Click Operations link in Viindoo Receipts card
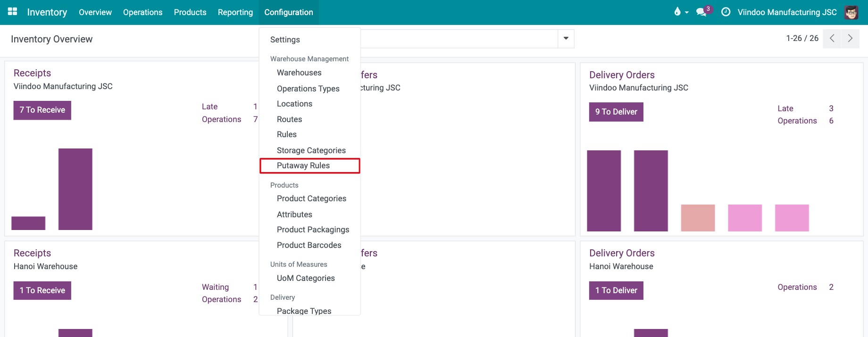 coord(222,119)
